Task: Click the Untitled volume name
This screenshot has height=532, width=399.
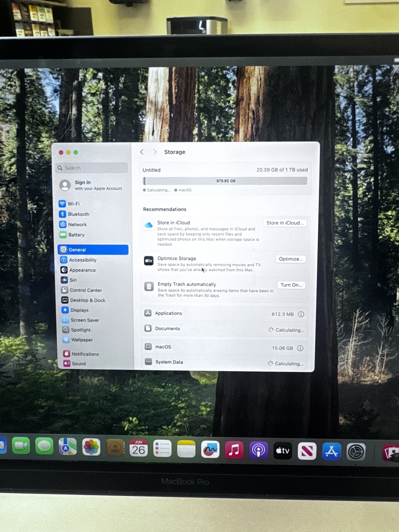Action: click(x=152, y=170)
